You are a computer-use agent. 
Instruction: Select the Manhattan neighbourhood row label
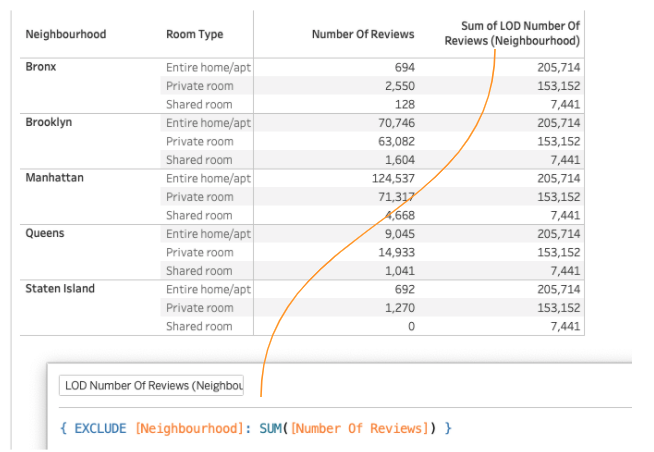pos(54,178)
